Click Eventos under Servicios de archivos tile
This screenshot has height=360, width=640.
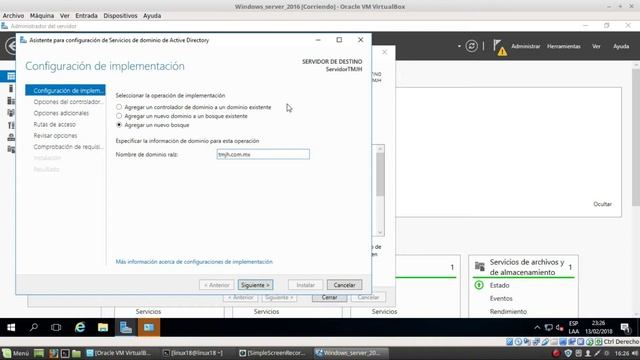(x=501, y=298)
